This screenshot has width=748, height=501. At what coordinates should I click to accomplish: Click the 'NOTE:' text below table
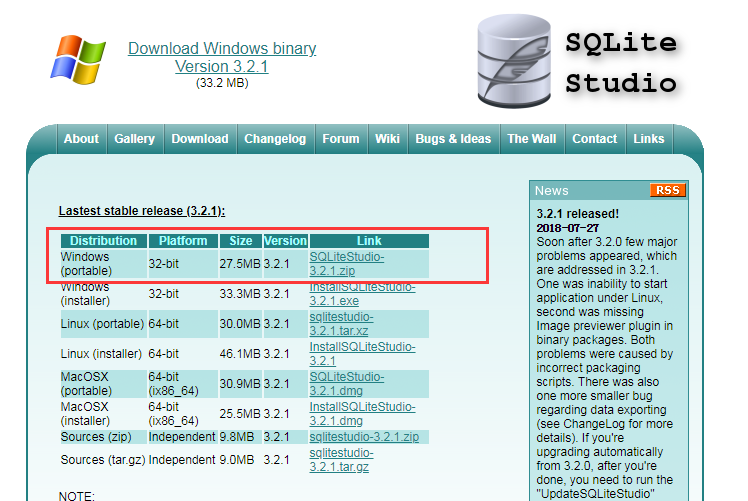[x=77, y=496]
